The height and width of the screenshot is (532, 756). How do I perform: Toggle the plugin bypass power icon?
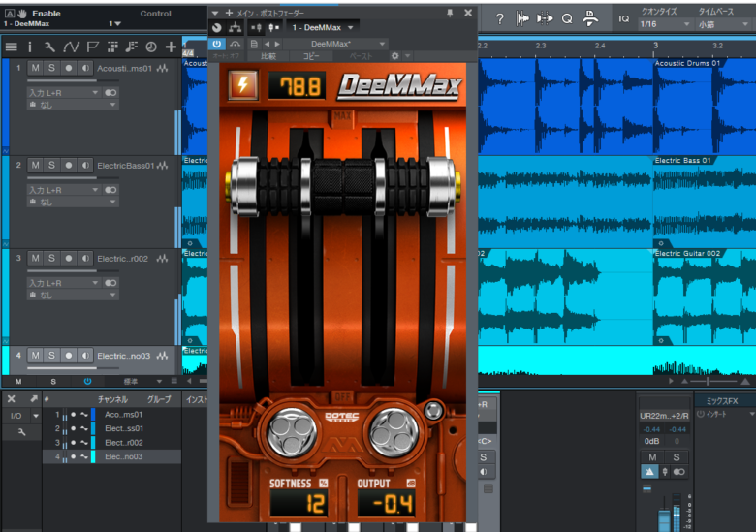217,44
